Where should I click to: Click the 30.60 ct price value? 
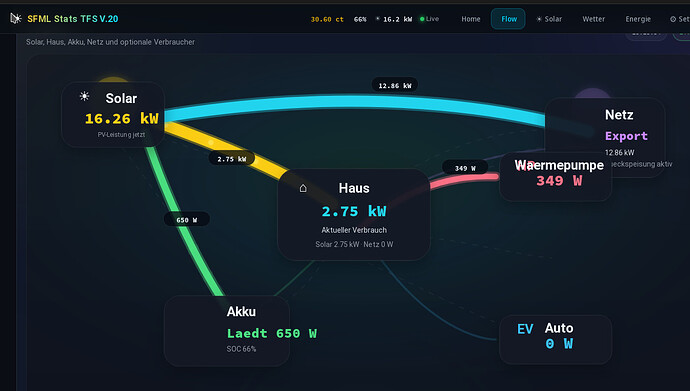327,19
